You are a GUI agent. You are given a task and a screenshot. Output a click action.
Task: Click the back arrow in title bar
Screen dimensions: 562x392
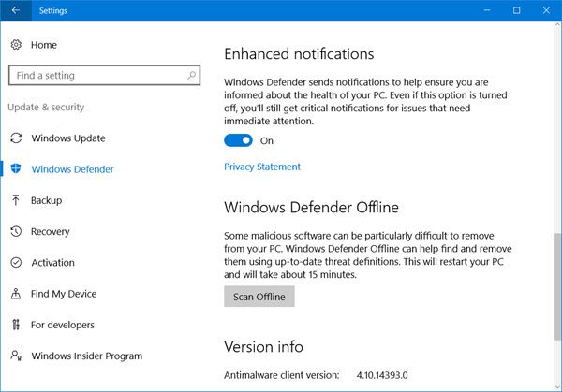click(x=15, y=10)
